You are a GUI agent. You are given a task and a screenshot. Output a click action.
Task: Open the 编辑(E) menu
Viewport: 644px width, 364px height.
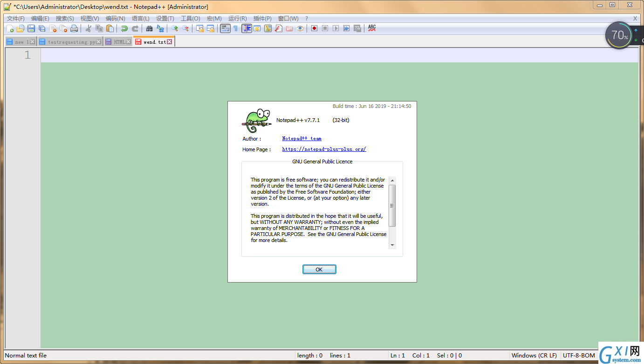(x=40, y=19)
